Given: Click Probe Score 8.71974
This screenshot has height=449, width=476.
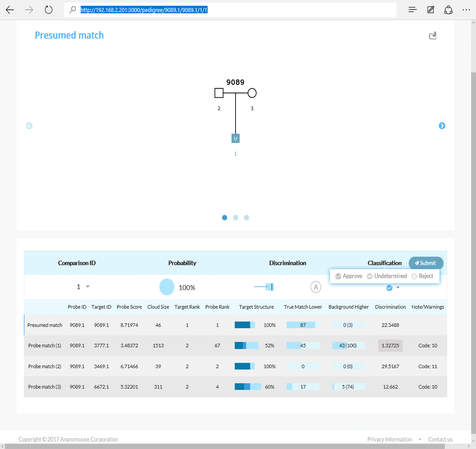Looking at the screenshot, I should pos(129,325).
